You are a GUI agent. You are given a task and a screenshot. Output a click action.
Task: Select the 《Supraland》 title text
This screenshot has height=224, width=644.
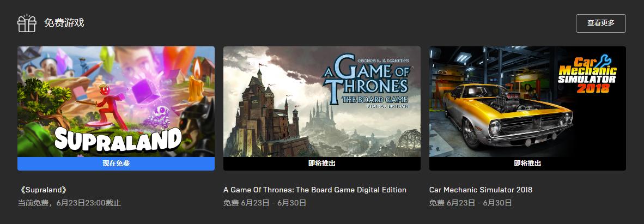43,190
